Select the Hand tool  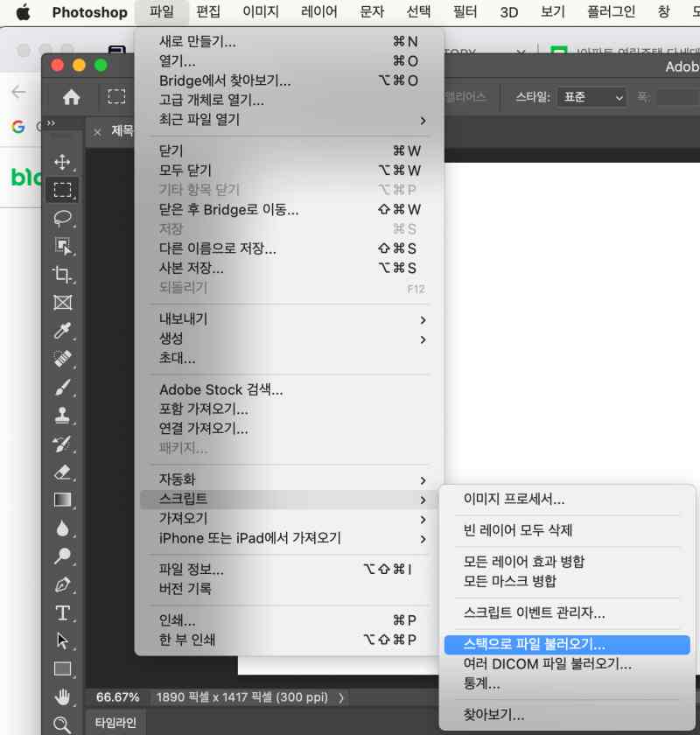pyautogui.click(x=62, y=697)
